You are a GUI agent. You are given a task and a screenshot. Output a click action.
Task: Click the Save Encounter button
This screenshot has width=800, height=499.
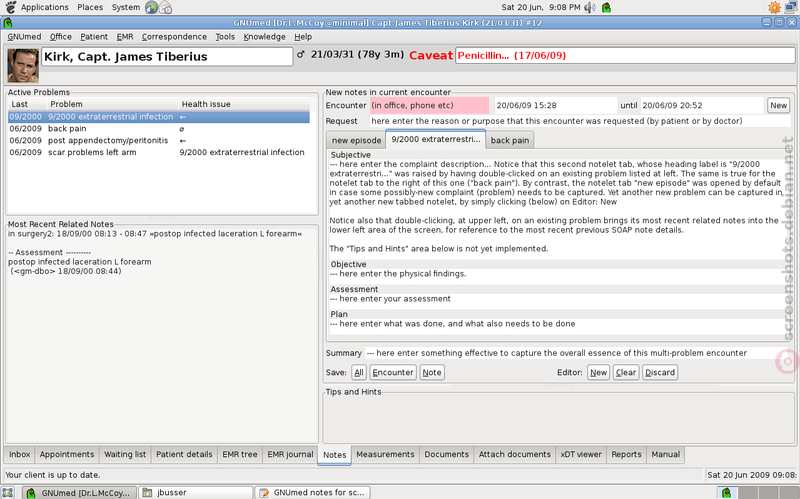[x=393, y=372]
